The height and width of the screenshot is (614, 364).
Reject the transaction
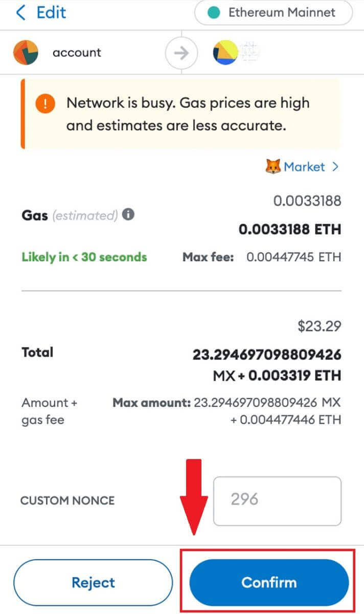tap(93, 582)
